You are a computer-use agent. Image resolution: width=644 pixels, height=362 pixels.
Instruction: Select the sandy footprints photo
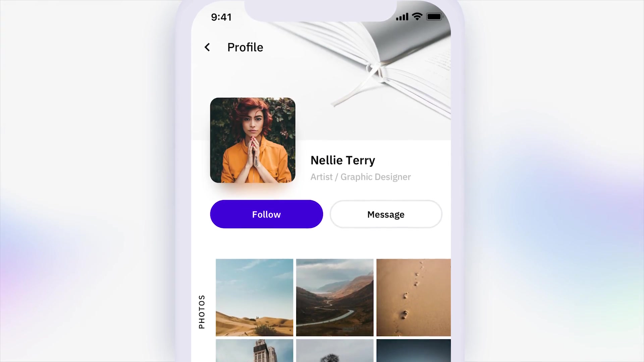pos(414,297)
